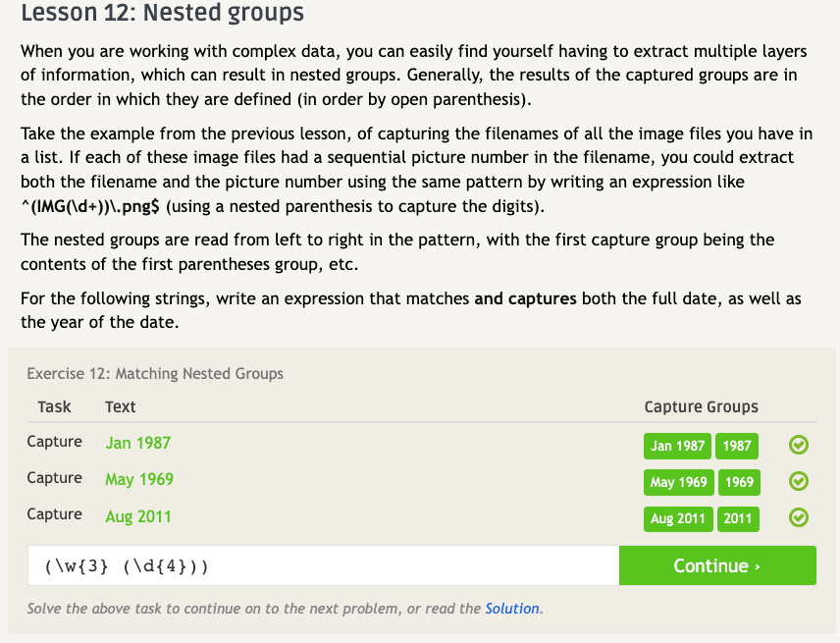Screen dimensions: 840x643
Task: Click the '1987' capture group badge
Action: (x=737, y=446)
